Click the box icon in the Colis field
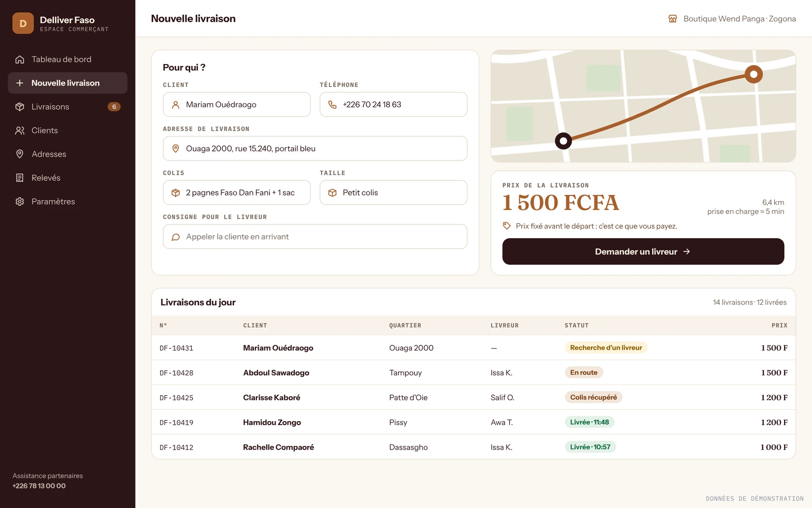Viewport: 812px width, 508px height. click(x=176, y=193)
